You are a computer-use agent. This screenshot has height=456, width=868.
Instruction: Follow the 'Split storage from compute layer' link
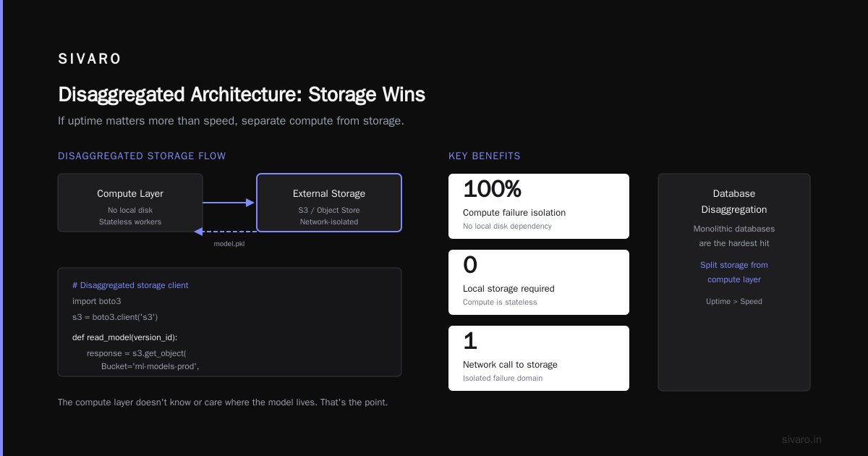734,272
